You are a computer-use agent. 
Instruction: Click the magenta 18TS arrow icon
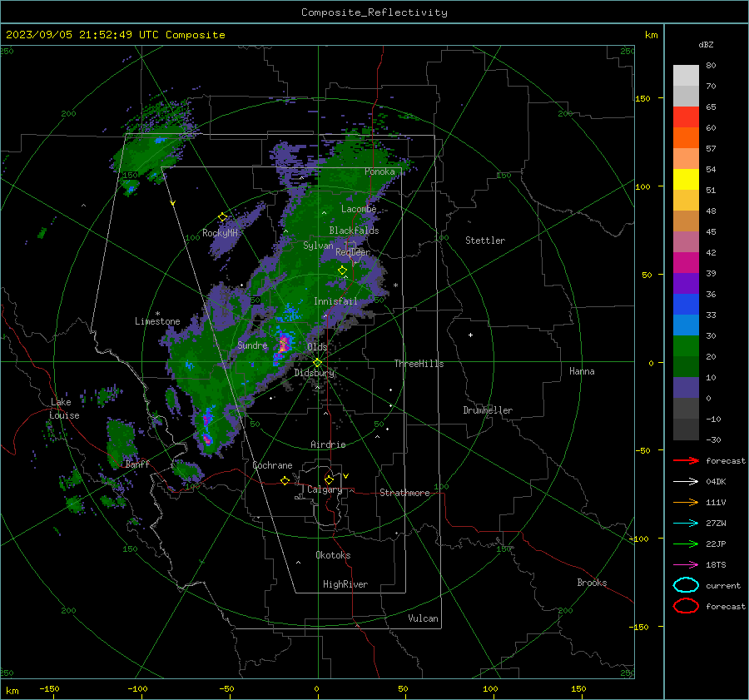point(686,565)
